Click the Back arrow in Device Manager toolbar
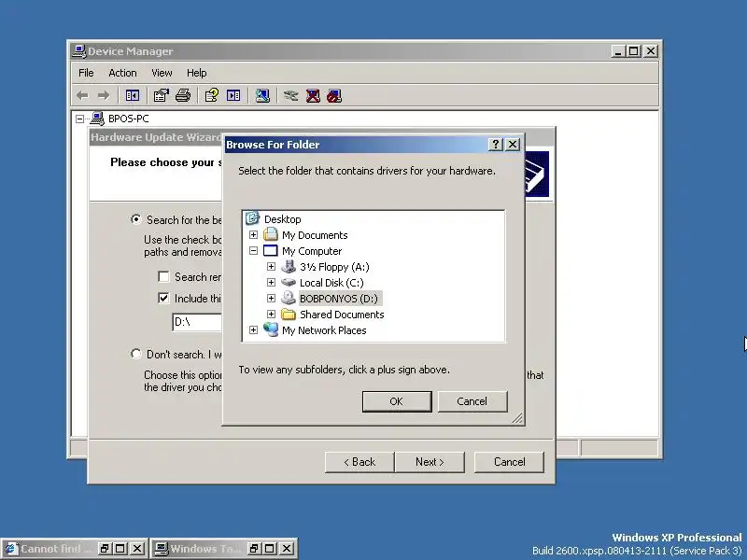The image size is (747, 560). 82,96
